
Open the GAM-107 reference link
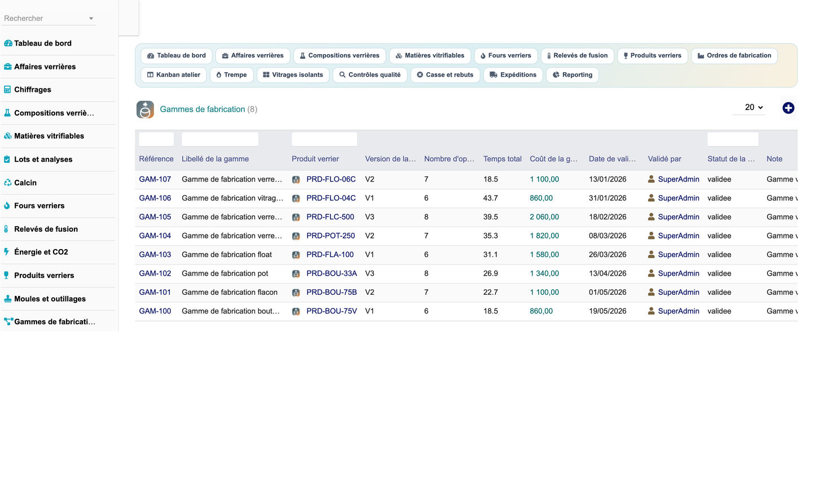(x=155, y=179)
